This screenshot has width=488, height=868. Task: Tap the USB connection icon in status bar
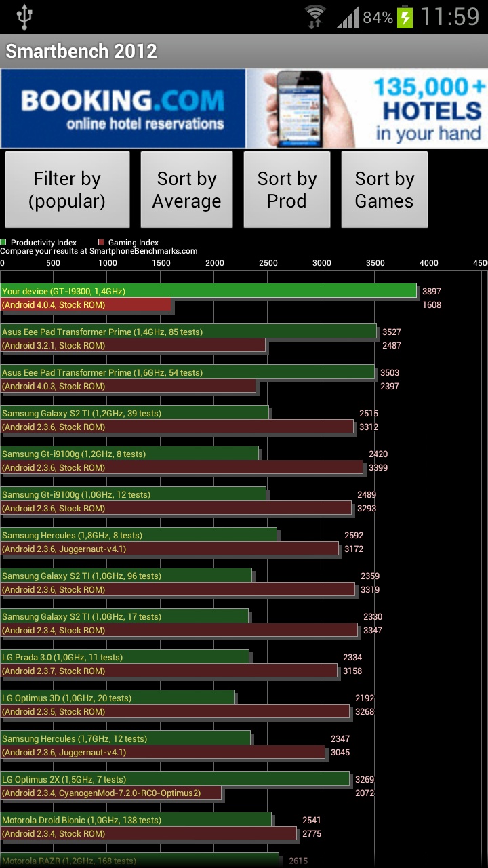(24, 17)
